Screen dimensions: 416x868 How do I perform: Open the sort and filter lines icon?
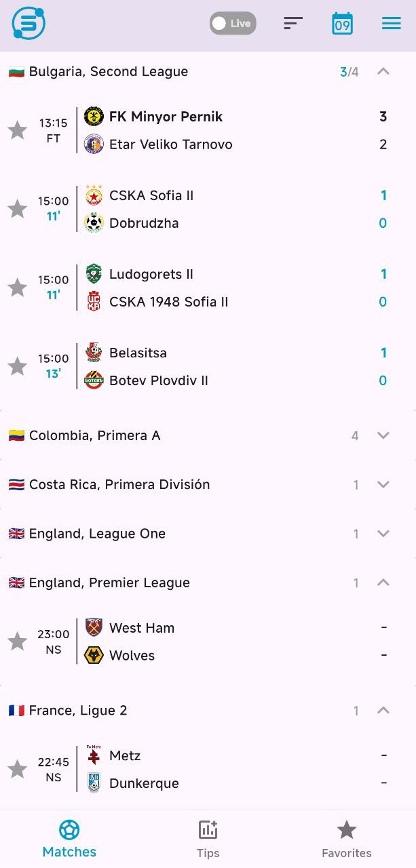coord(293,23)
